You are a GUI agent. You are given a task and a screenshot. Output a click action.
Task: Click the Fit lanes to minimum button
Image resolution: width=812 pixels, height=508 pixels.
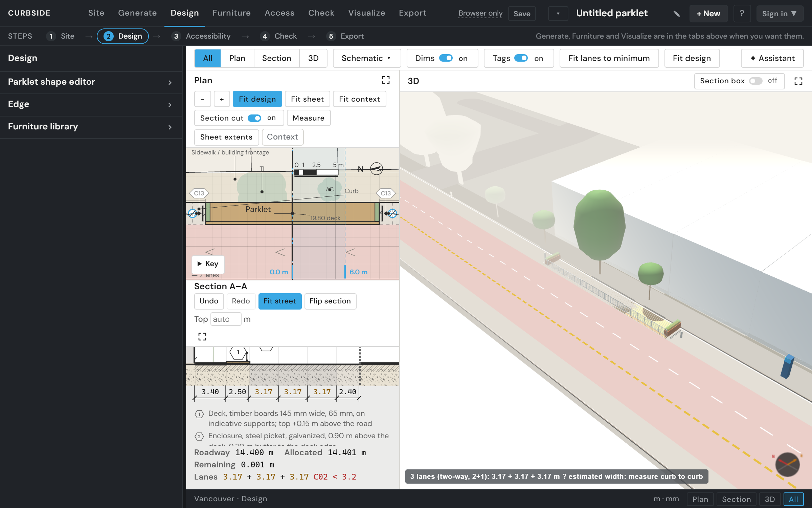(609, 58)
